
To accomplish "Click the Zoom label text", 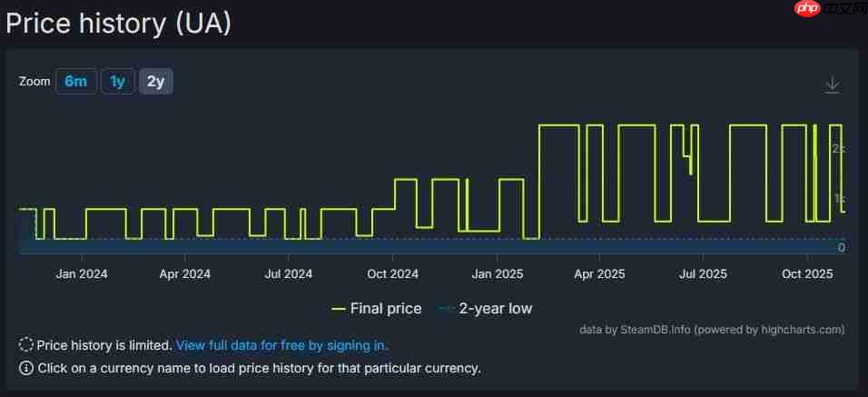I will point(35,81).
